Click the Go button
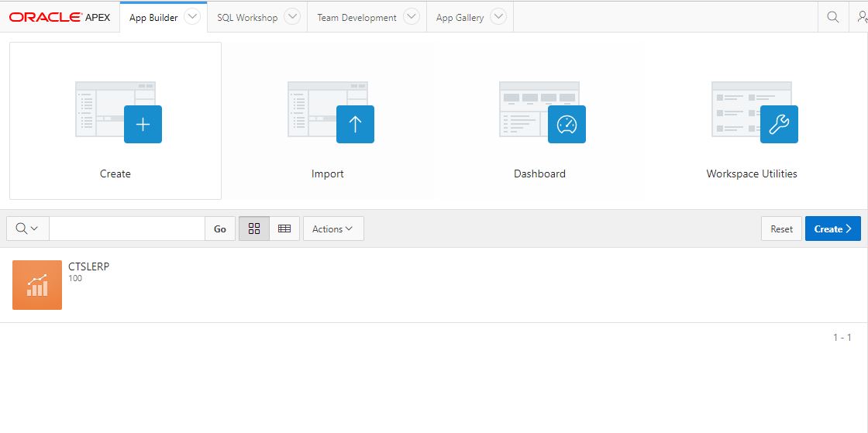 coord(220,229)
